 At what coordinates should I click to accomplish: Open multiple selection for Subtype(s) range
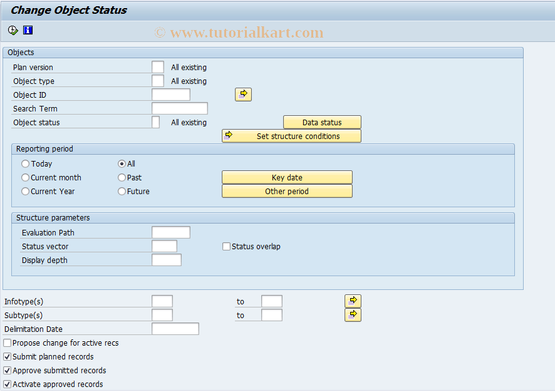click(x=353, y=315)
